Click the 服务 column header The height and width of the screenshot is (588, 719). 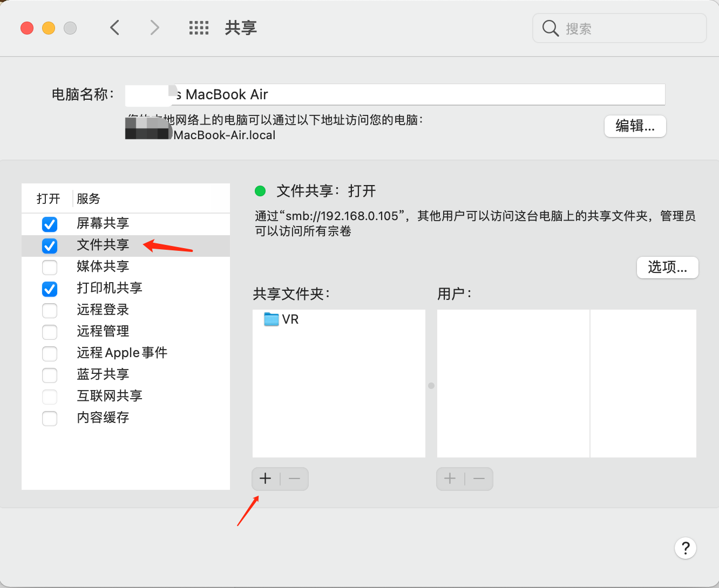(89, 199)
